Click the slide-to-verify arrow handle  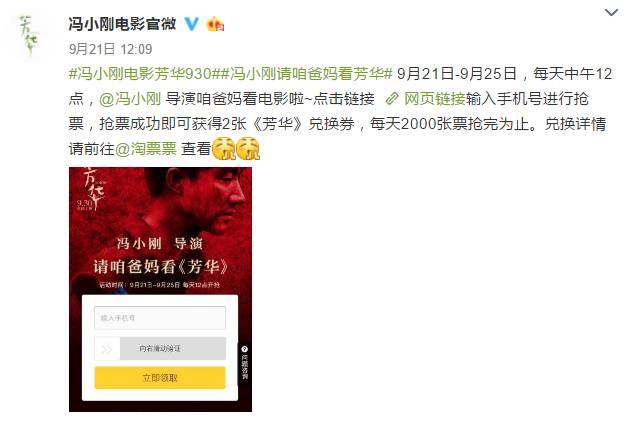tap(107, 348)
